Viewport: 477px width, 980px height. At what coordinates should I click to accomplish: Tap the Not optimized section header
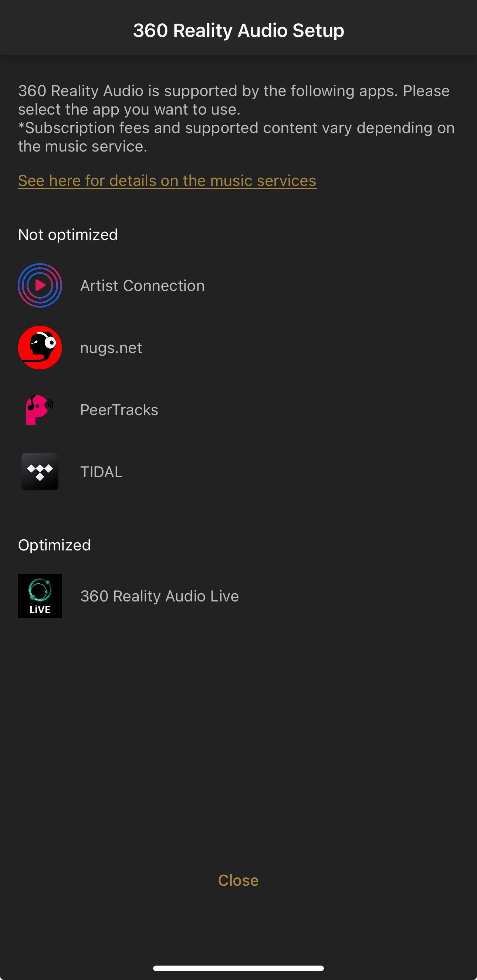point(68,235)
